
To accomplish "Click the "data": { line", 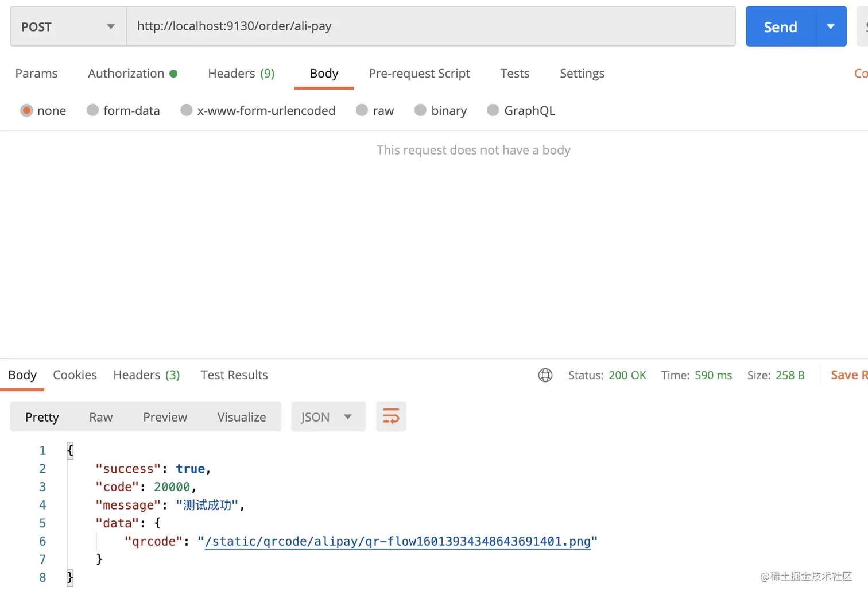I will (x=128, y=523).
